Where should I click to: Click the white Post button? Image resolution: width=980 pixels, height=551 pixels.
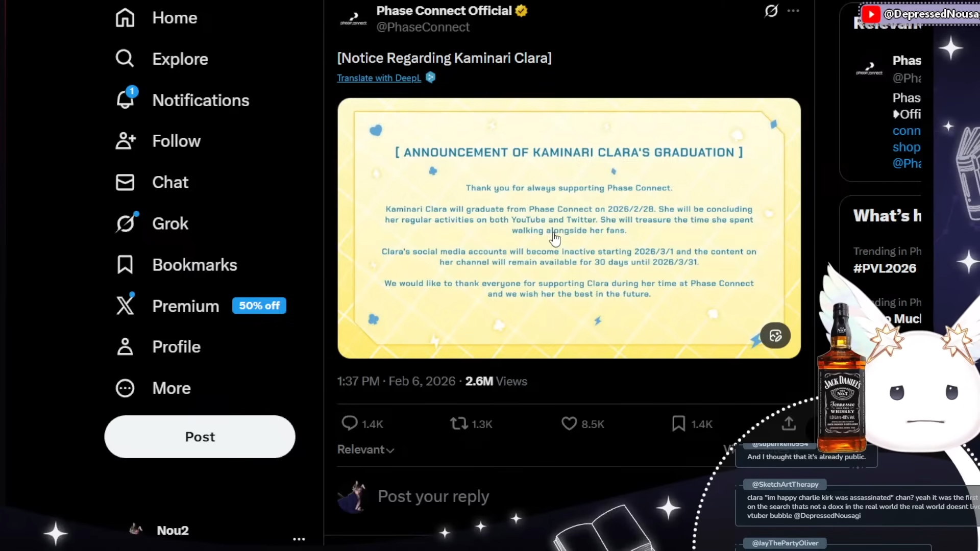pos(200,437)
